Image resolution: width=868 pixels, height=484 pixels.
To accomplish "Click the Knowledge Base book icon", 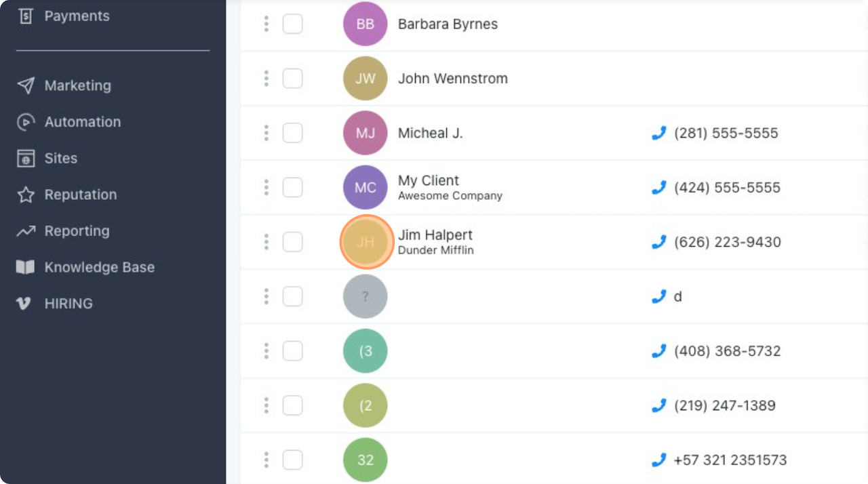I will coord(26,268).
